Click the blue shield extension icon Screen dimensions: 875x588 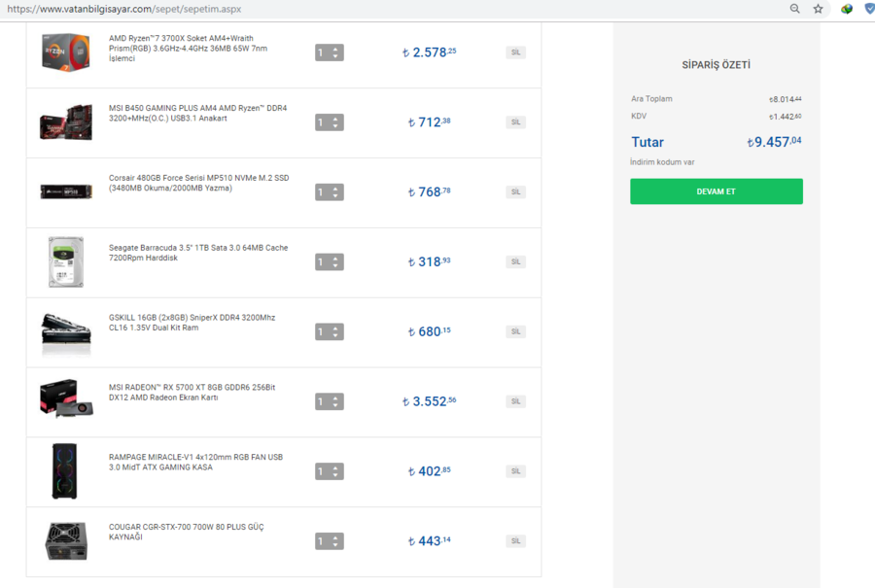869,9
